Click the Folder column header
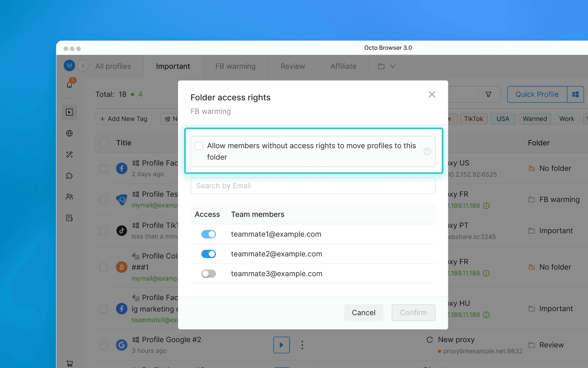This screenshot has width=588, height=368. point(539,143)
